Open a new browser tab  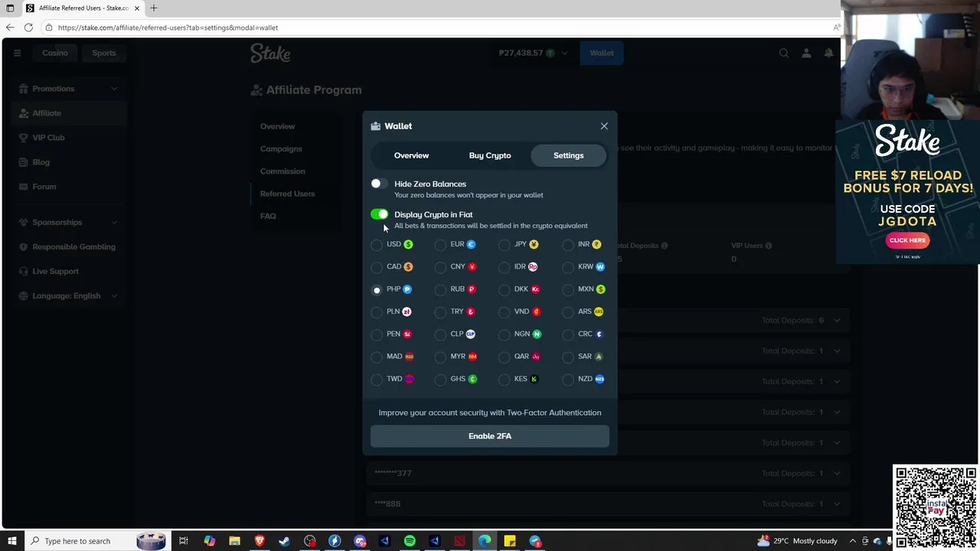[153, 8]
